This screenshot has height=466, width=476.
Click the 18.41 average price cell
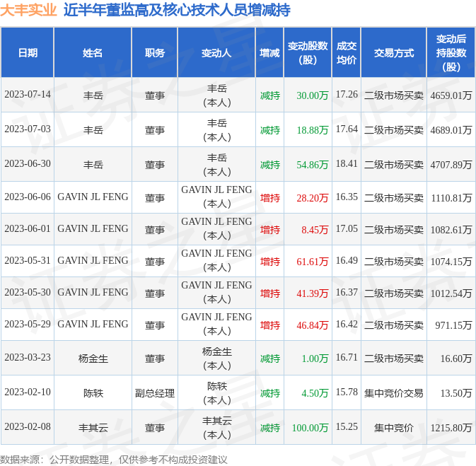pos(347,163)
